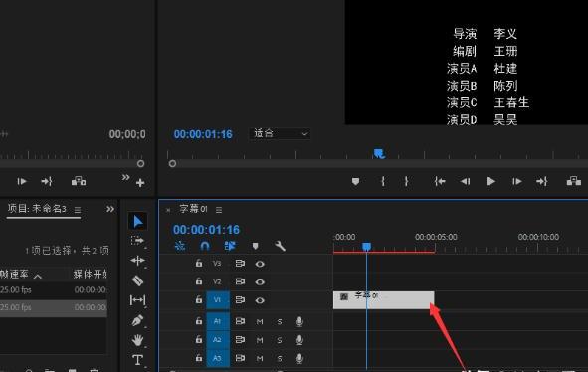The width and height of the screenshot is (588, 372).
Task: Close the 字幕 01 sequence tab
Action: coord(168,210)
